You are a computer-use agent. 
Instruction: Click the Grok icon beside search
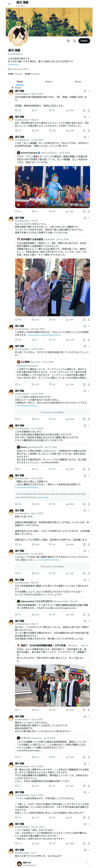(x=68, y=41)
